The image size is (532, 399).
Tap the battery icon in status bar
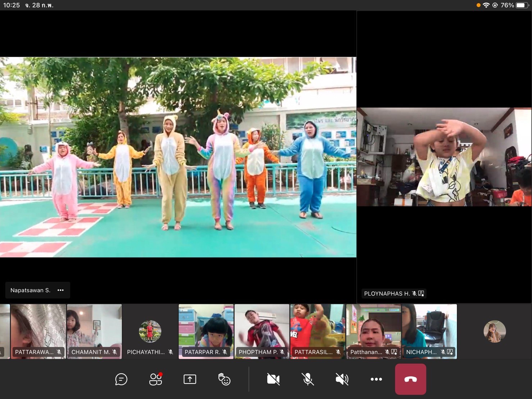click(522, 5)
